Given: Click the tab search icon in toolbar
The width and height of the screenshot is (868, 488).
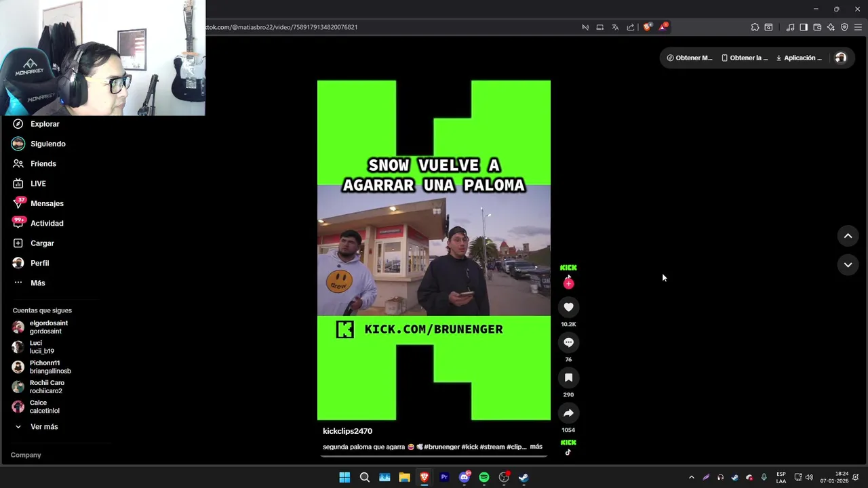Looking at the screenshot, I should click(768, 27).
